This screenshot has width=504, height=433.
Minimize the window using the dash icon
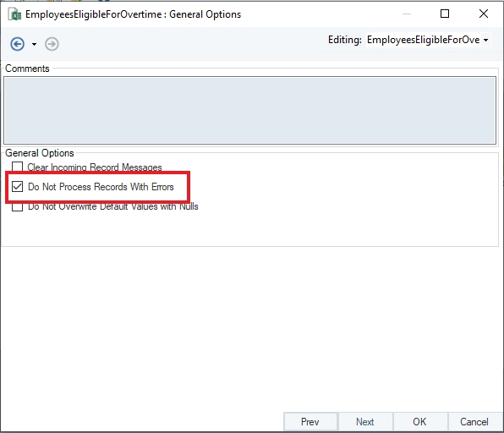tap(407, 14)
